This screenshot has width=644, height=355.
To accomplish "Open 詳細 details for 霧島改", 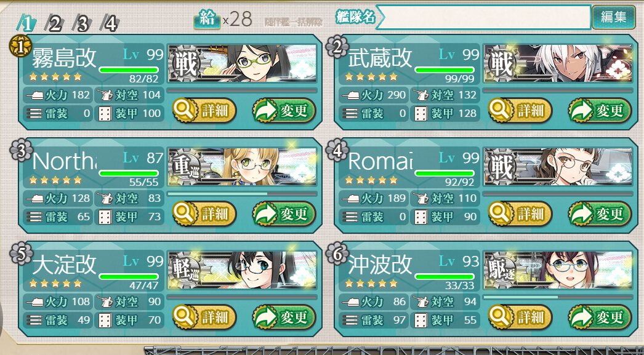I will 204,110.
